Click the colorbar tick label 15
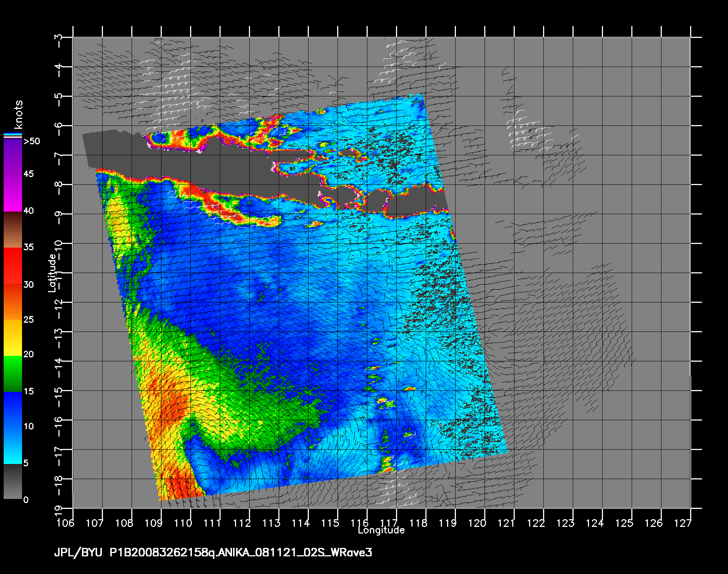This screenshot has width=728, height=574. [x=29, y=391]
